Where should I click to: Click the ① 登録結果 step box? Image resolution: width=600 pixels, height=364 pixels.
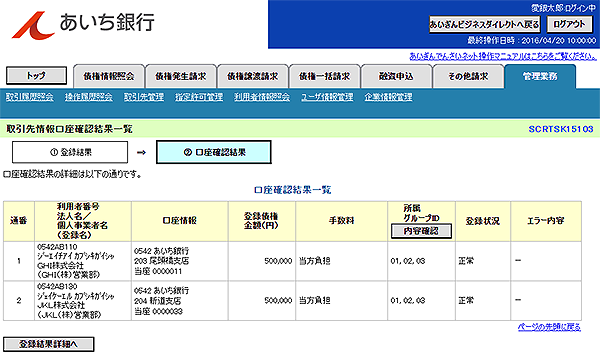click(x=70, y=152)
